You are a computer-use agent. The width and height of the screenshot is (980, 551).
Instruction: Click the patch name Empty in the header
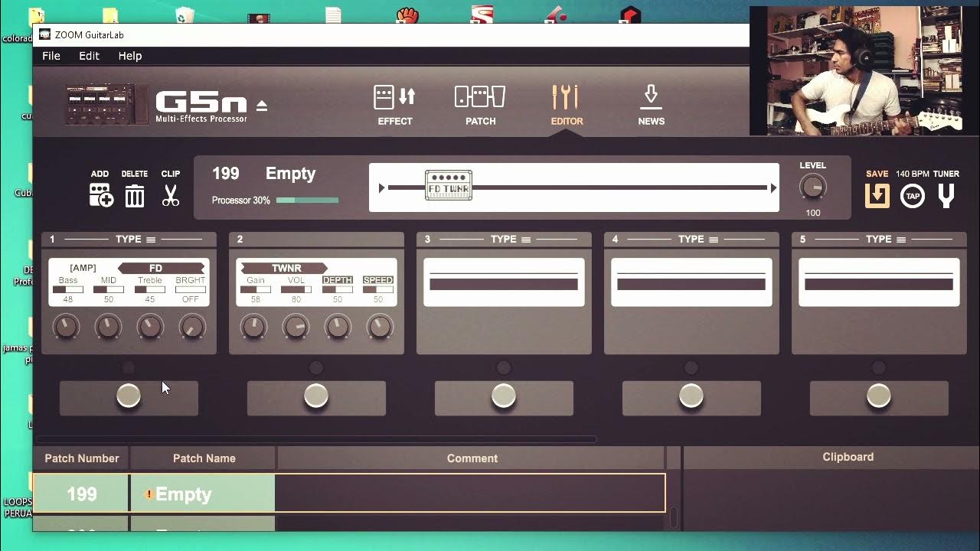(290, 174)
